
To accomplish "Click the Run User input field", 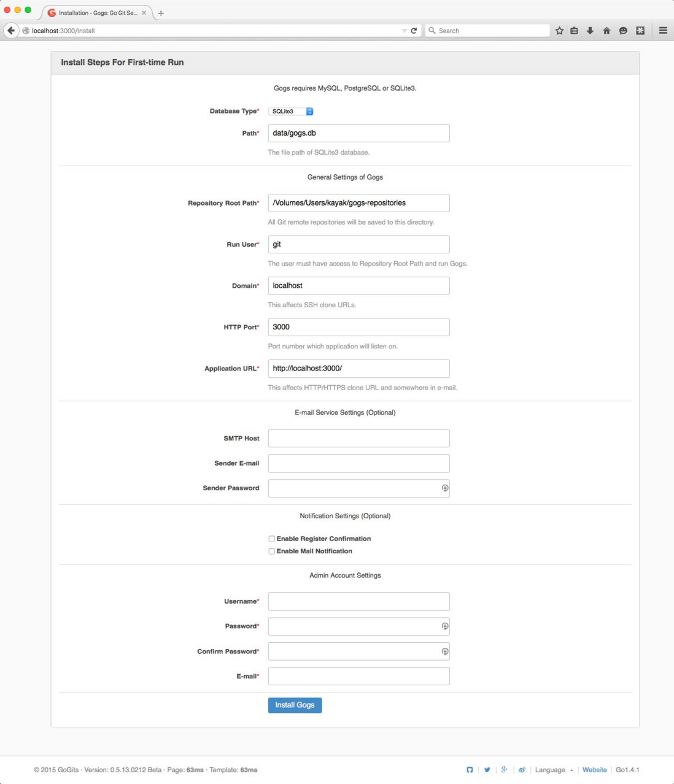I will [x=358, y=244].
